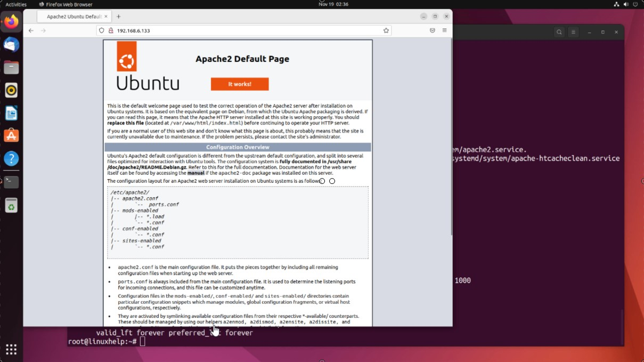This screenshot has width=644, height=362.
Task: Launch Thunderbird Mail from the dock
Action: click(x=11, y=45)
